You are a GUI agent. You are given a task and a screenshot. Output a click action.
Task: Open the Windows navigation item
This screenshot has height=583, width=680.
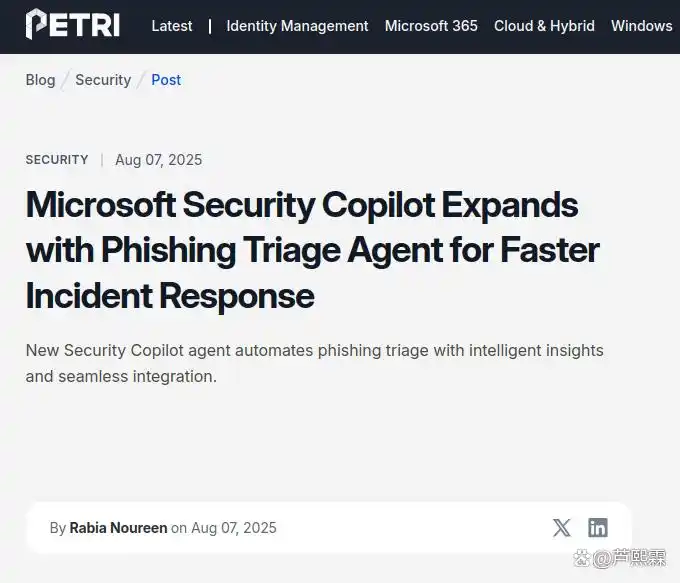point(641,26)
